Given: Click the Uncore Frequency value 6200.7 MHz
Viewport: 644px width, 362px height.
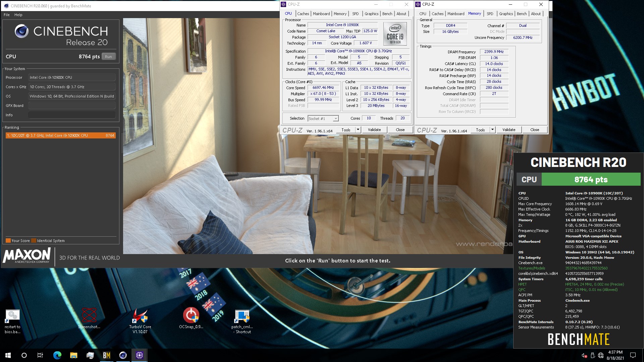Looking at the screenshot, I should pyautogui.click(x=523, y=38).
